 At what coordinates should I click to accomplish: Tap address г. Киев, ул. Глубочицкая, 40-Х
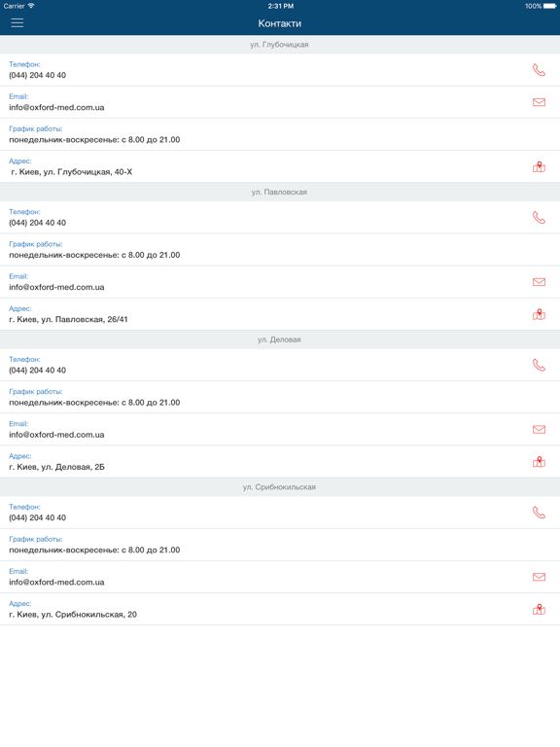tap(71, 172)
